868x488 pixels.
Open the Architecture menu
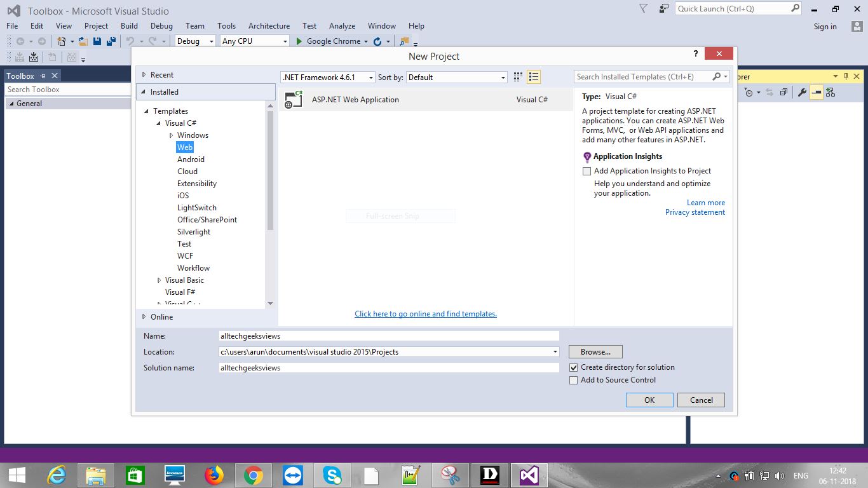pos(269,25)
